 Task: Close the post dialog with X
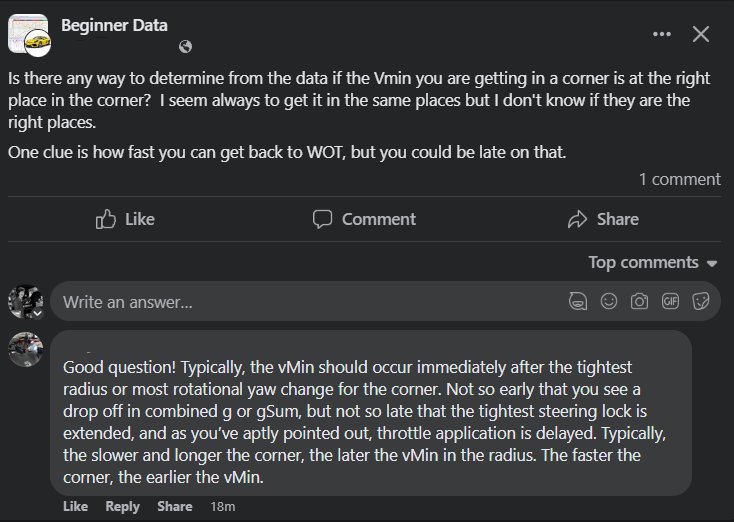(701, 34)
